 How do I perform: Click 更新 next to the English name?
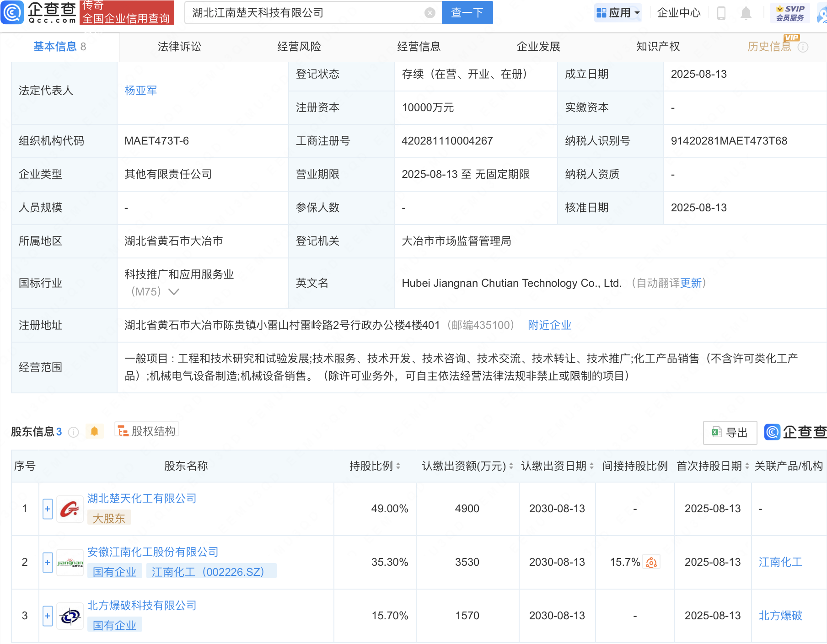pos(691,283)
